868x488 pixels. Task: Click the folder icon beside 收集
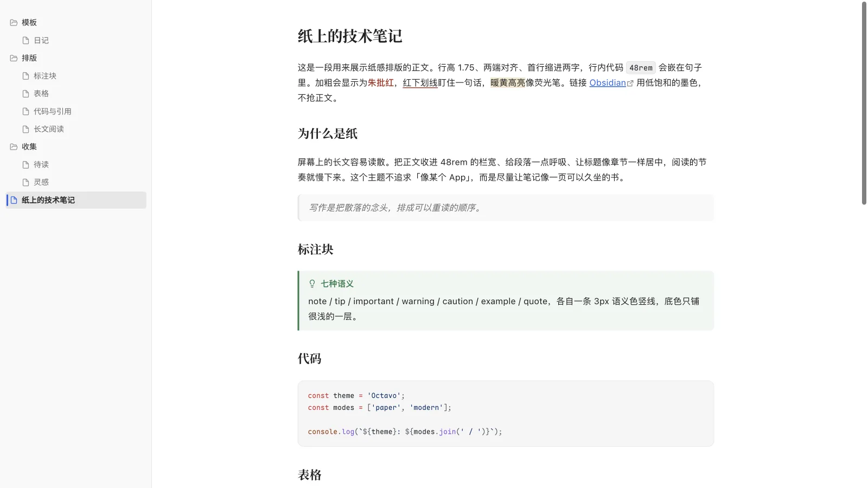point(14,147)
